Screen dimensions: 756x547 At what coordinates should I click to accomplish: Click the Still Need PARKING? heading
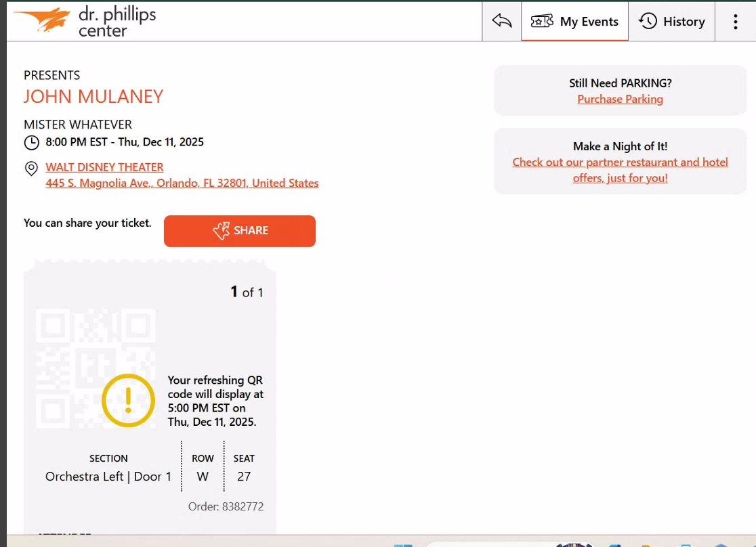point(620,83)
